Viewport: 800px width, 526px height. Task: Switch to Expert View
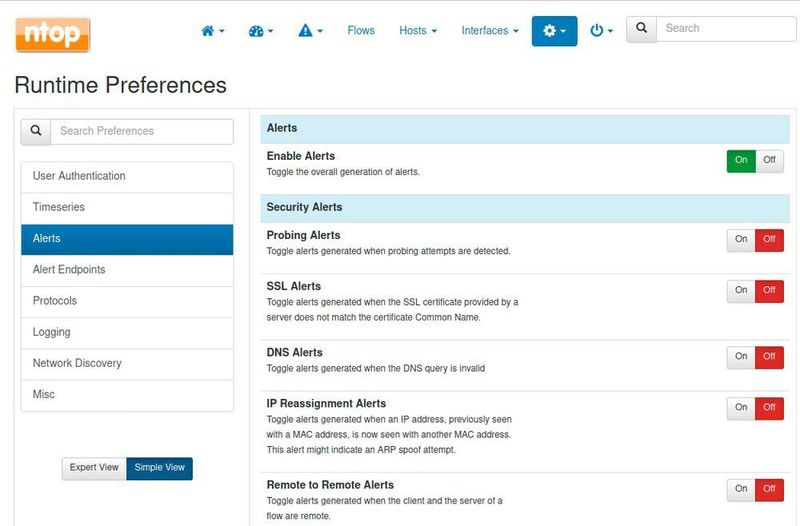(94, 468)
